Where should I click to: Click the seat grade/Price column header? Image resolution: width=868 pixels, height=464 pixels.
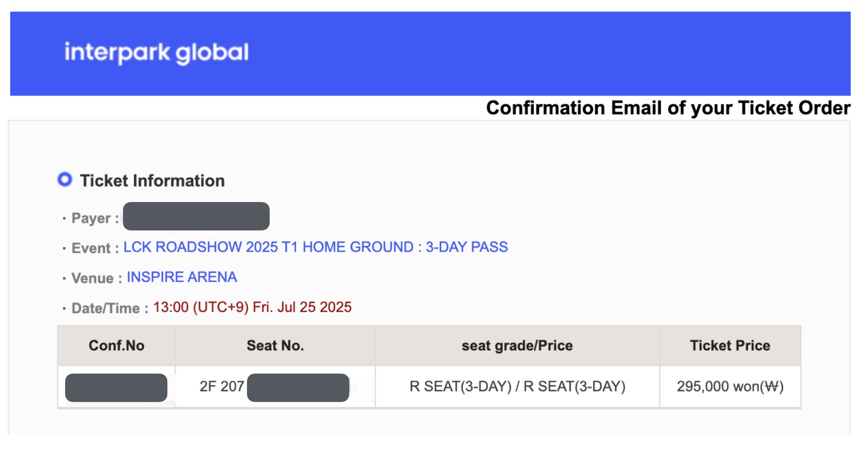[517, 346]
